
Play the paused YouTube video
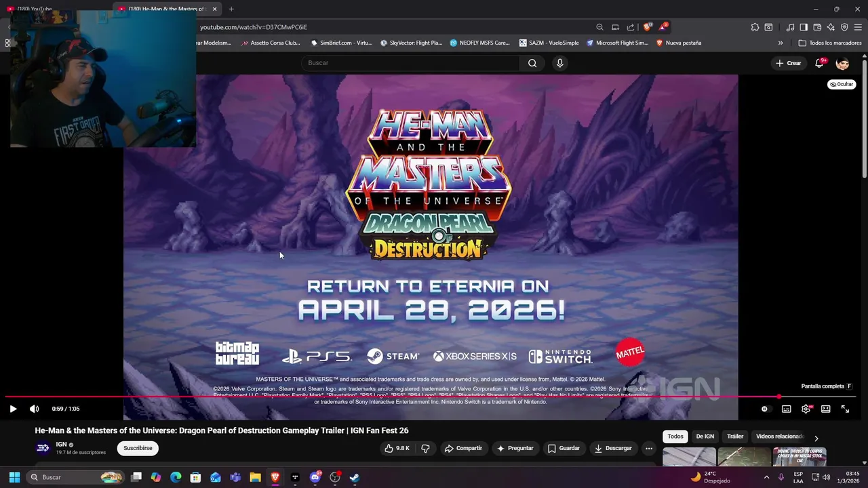coord(13,409)
